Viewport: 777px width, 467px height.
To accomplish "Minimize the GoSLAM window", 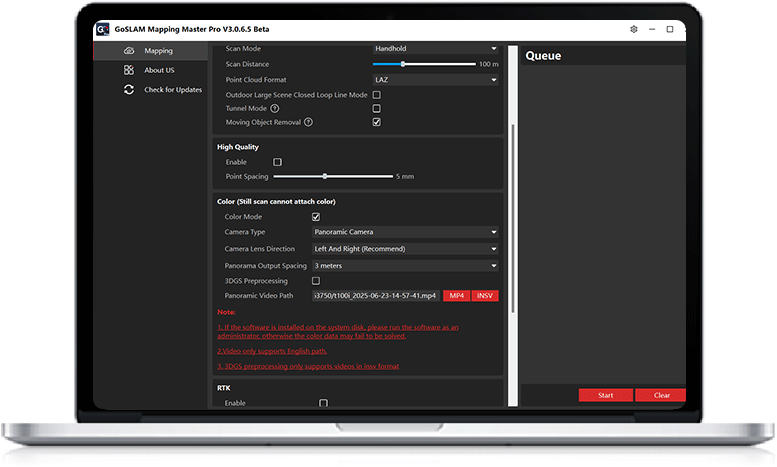I will (652, 29).
